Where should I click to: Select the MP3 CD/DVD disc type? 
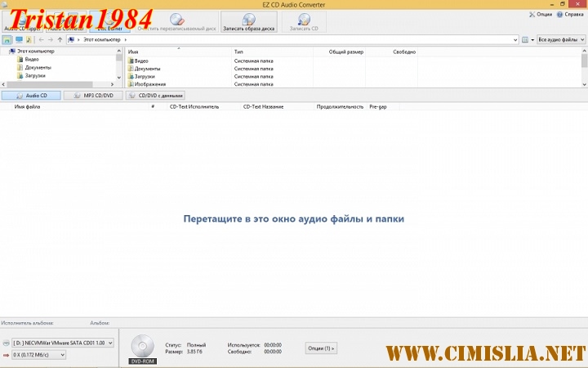tap(94, 95)
